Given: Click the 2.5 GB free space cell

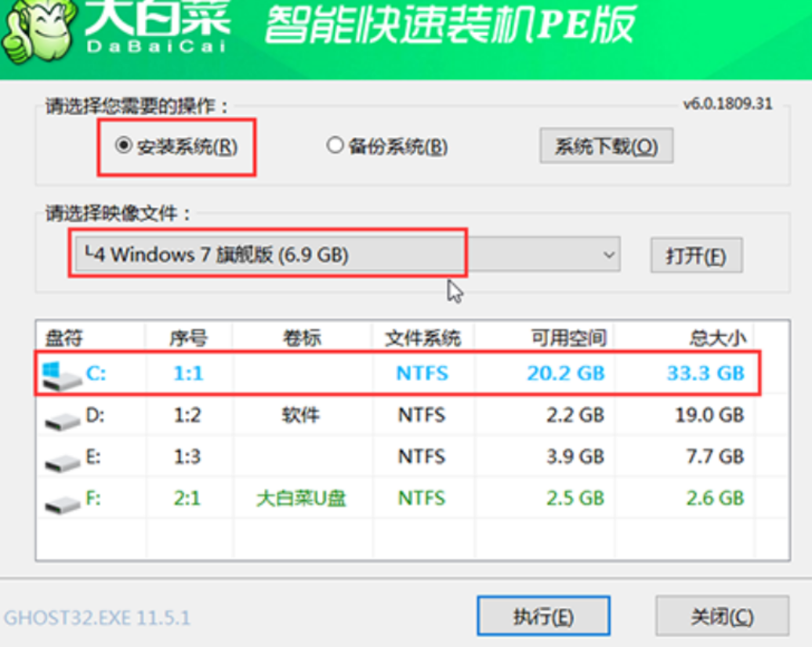Looking at the screenshot, I should (x=575, y=498).
